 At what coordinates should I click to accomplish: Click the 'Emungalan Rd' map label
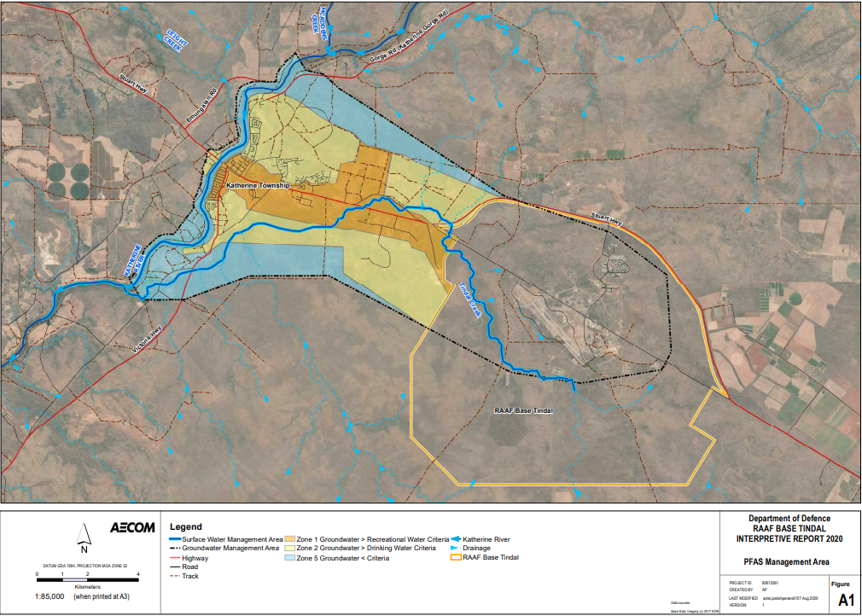point(202,106)
